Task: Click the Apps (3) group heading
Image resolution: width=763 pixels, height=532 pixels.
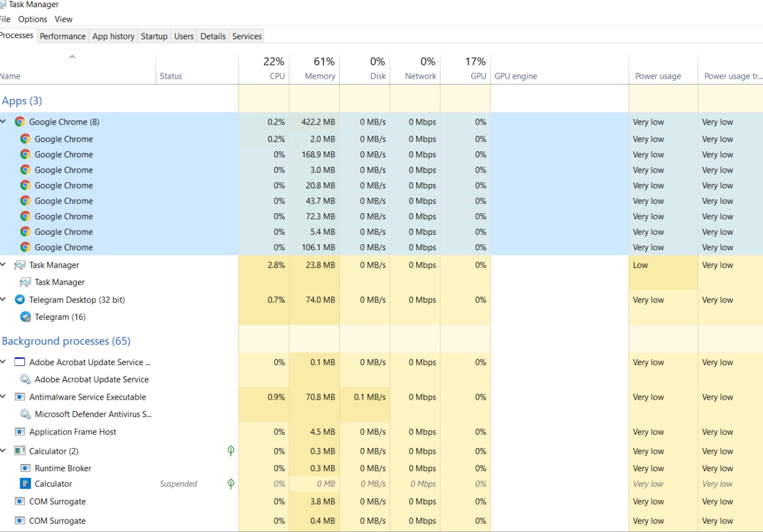Action: coord(21,101)
